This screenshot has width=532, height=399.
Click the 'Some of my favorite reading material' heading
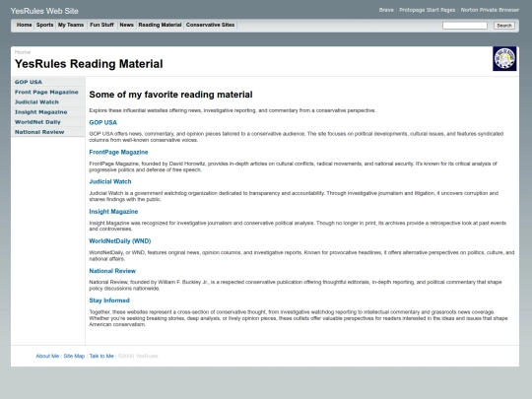tap(170, 95)
